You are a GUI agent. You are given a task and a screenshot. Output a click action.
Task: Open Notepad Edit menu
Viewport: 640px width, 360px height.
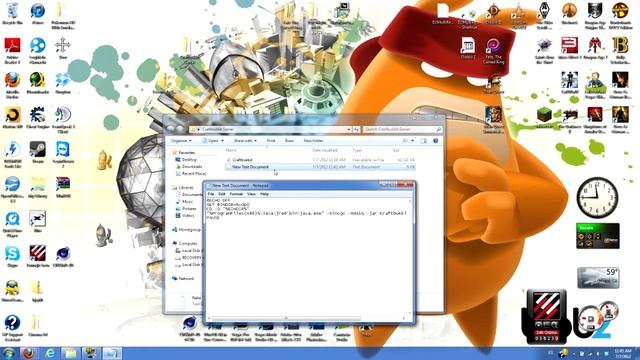[222, 194]
